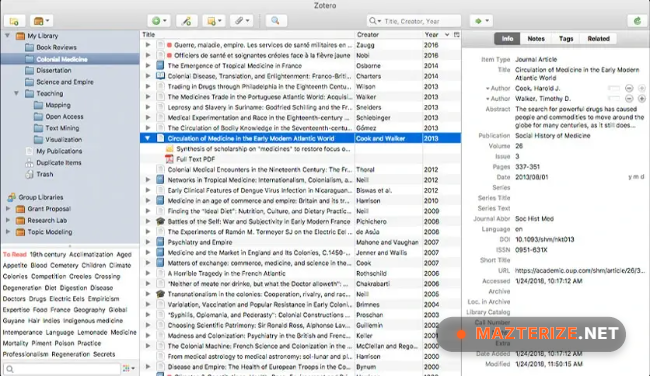The width and height of the screenshot is (650, 376).
Task: Click add button next to Walker, Timothy D.
Action: tap(642, 99)
